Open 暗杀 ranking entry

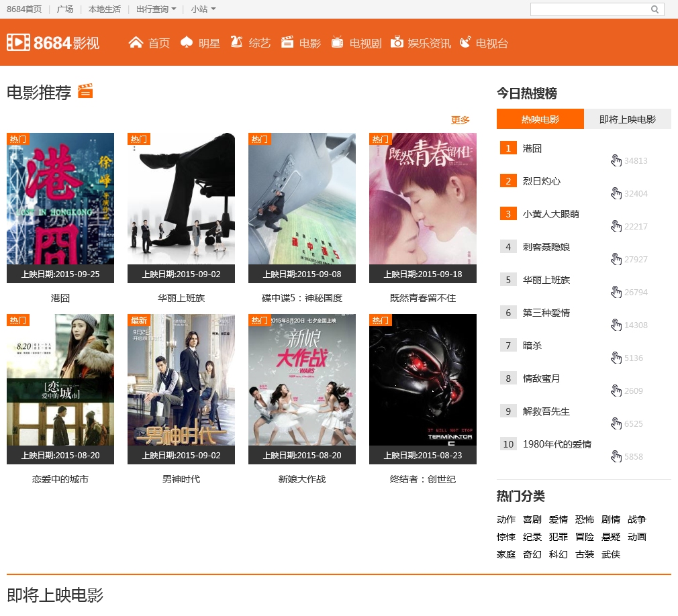pos(532,346)
